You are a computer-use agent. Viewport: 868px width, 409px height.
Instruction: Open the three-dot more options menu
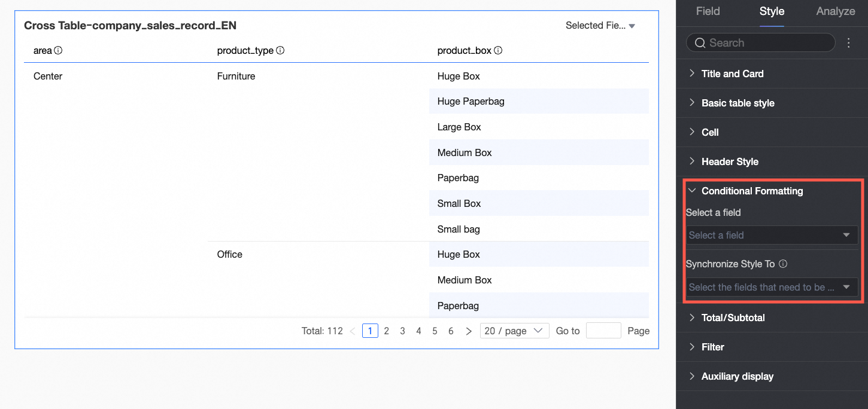[x=848, y=43]
